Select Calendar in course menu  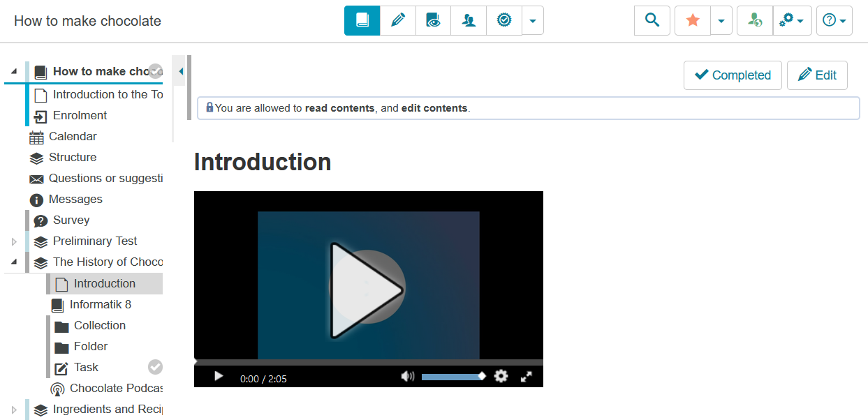tap(72, 137)
